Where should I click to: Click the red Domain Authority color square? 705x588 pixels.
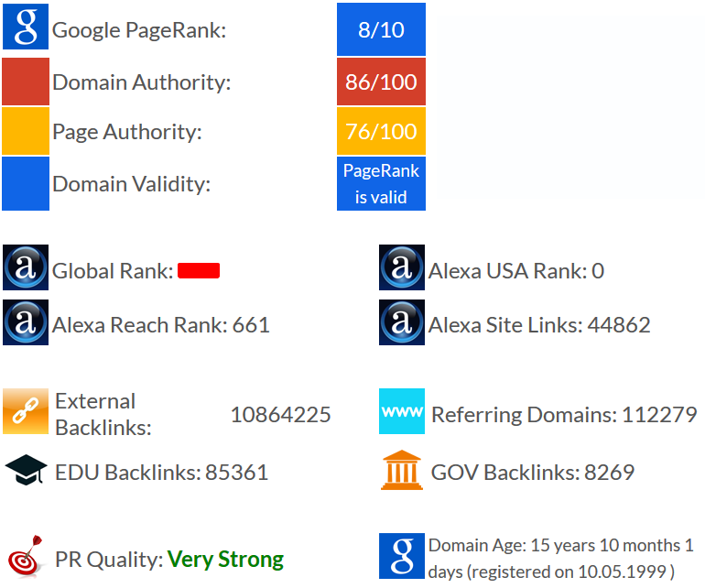point(26,82)
